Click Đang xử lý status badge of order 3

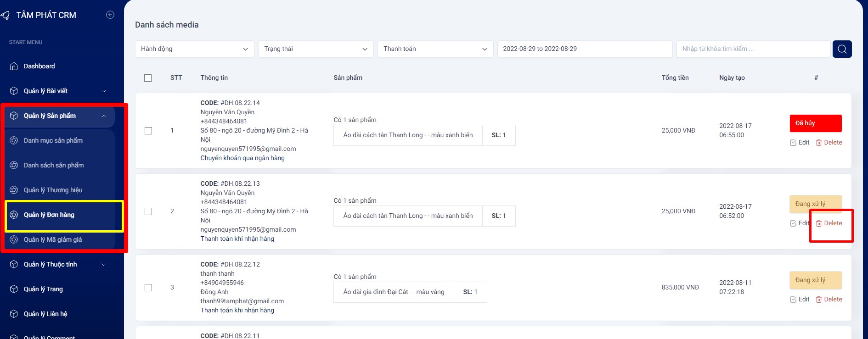815,280
